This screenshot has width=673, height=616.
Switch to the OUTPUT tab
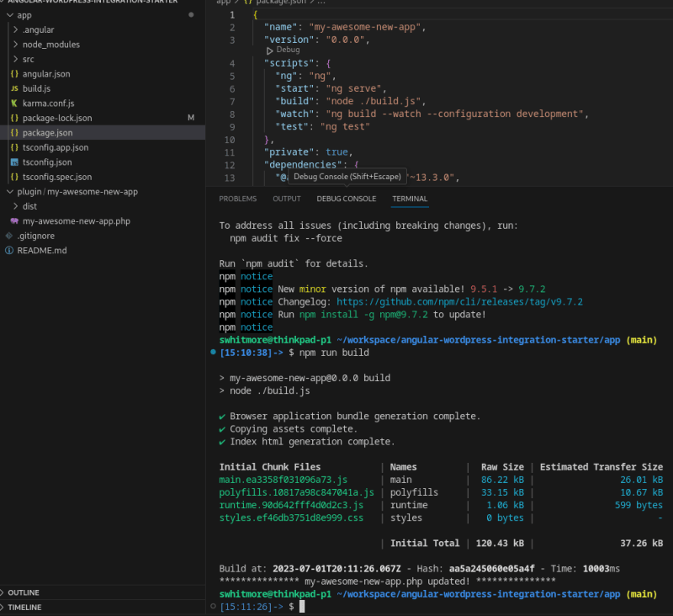287,199
